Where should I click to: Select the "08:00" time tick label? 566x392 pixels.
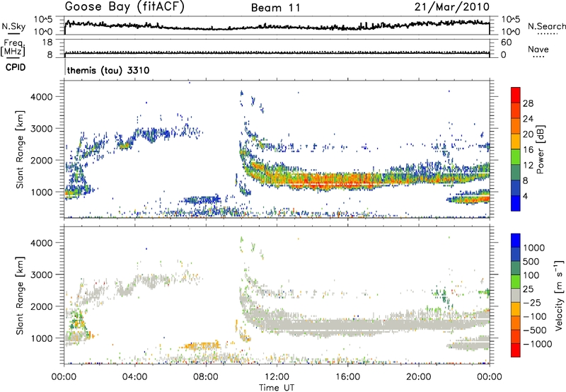[205, 377]
